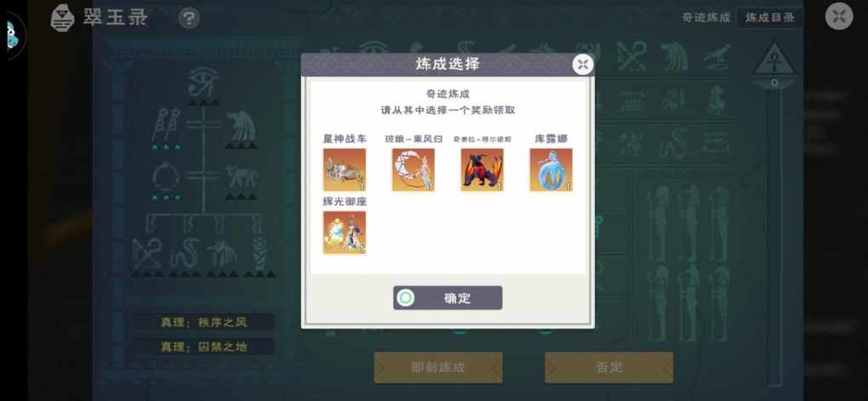868x401 pixels.
Task: Close the 炼成选择 dialog
Action: click(x=582, y=65)
